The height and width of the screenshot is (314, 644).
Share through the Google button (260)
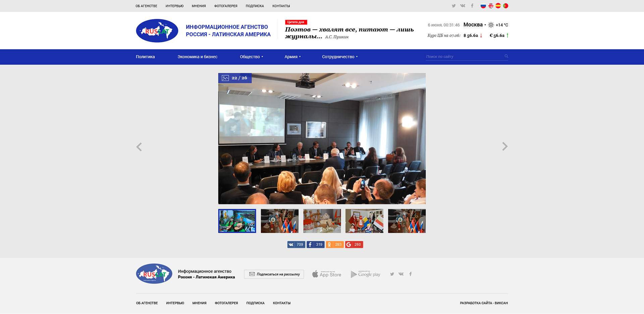tap(354, 244)
